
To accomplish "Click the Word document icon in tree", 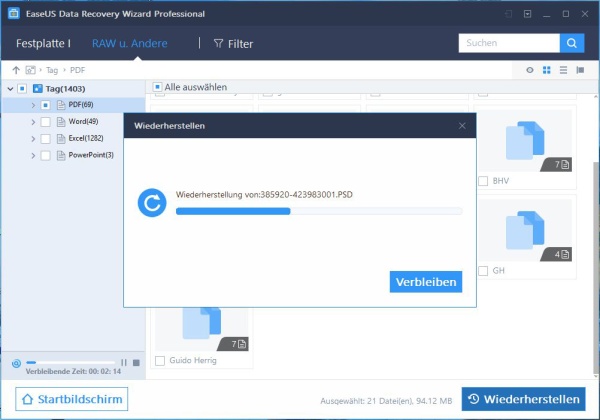I will point(61,122).
